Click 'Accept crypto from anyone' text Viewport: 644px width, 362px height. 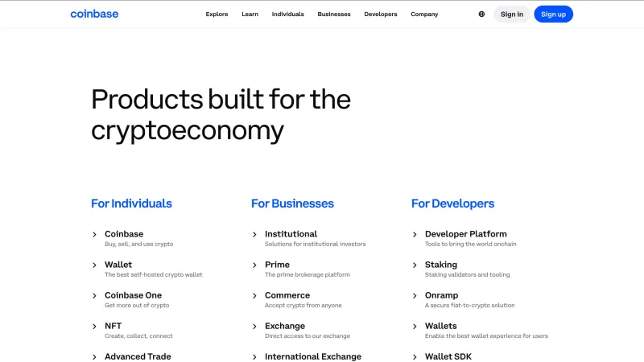(x=303, y=306)
